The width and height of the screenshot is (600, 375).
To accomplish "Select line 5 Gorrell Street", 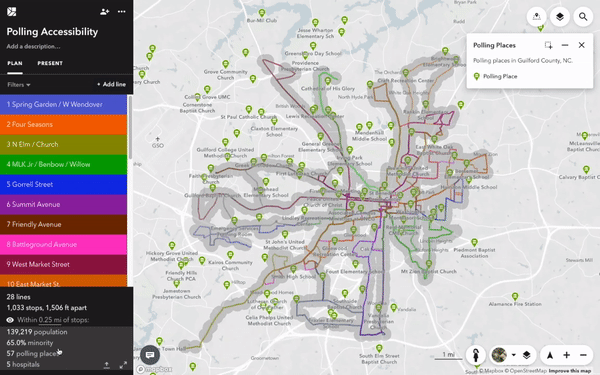I will (x=63, y=184).
